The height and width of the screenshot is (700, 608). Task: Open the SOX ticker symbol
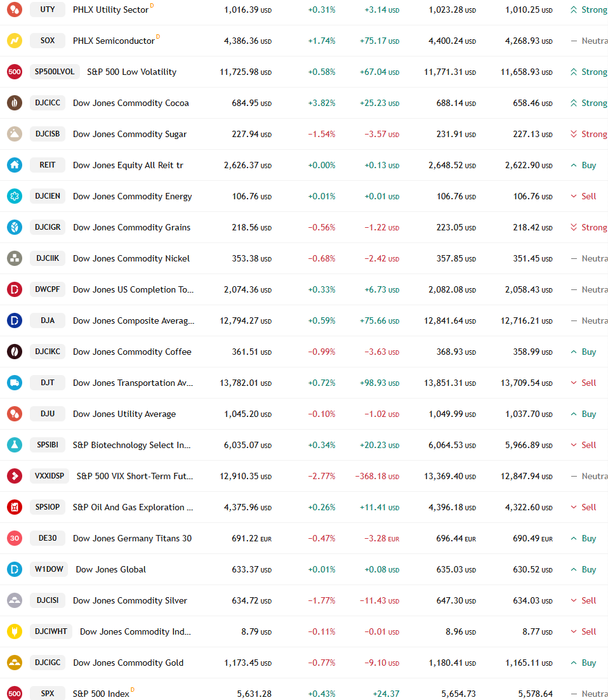tap(48, 41)
